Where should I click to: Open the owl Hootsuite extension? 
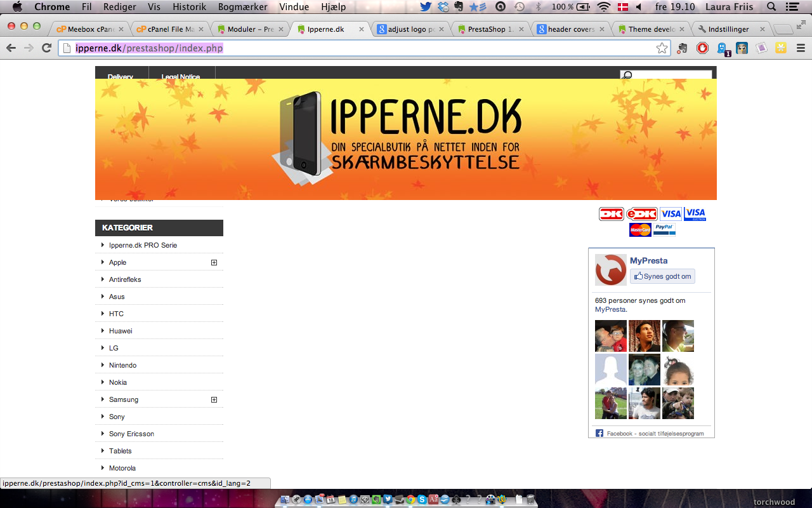tap(742, 48)
